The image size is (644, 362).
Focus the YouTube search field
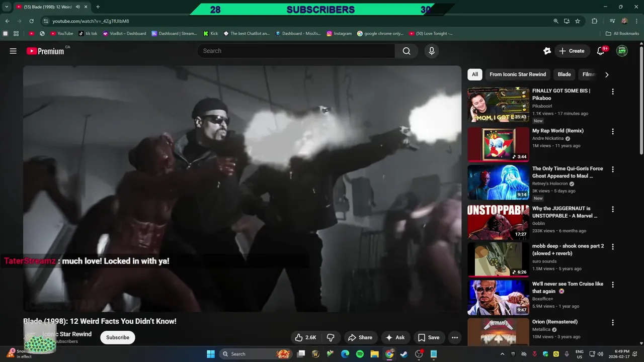pos(296,51)
